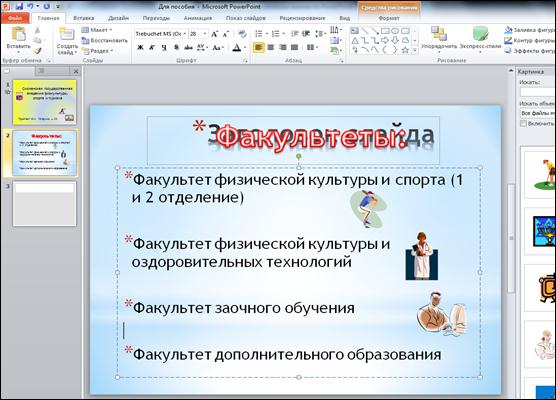Toggle italic К formatting
Image resolution: width=556 pixels, height=400 pixels.
click(152, 48)
